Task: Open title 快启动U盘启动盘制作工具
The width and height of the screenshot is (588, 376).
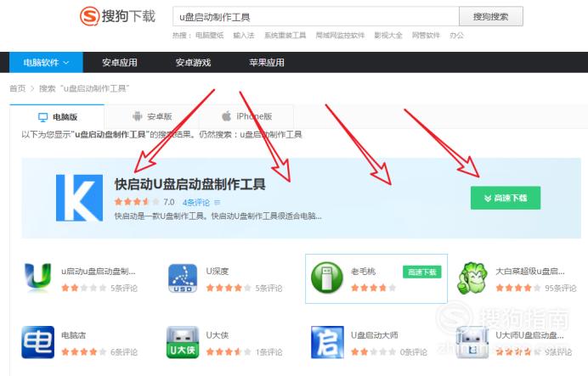Action: (x=189, y=184)
